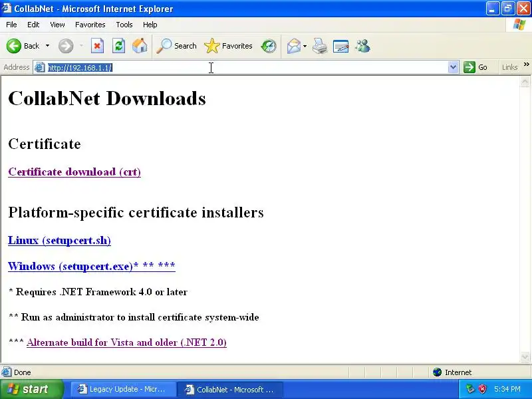Open the Tools menu
This screenshot has width=532, height=399.
click(x=124, y=25)
